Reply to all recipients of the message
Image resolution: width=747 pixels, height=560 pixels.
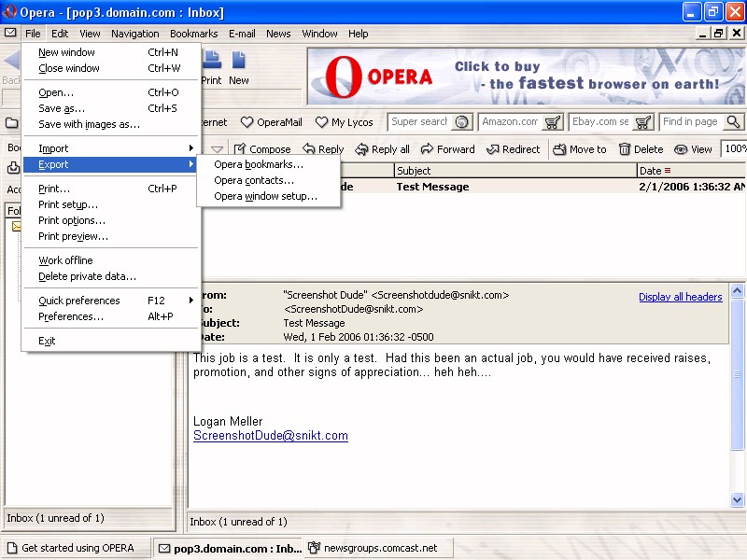pyautogui.click(x=382, y=149)
